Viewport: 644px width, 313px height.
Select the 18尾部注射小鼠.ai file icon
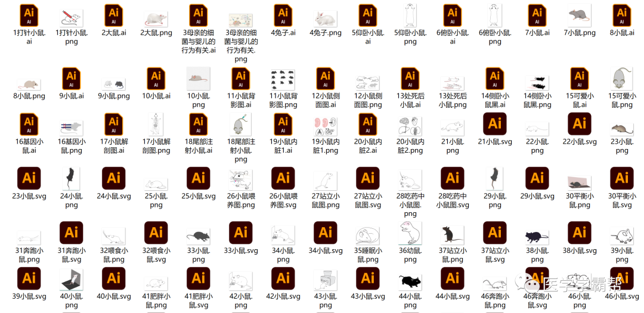[x=199, y=125]
